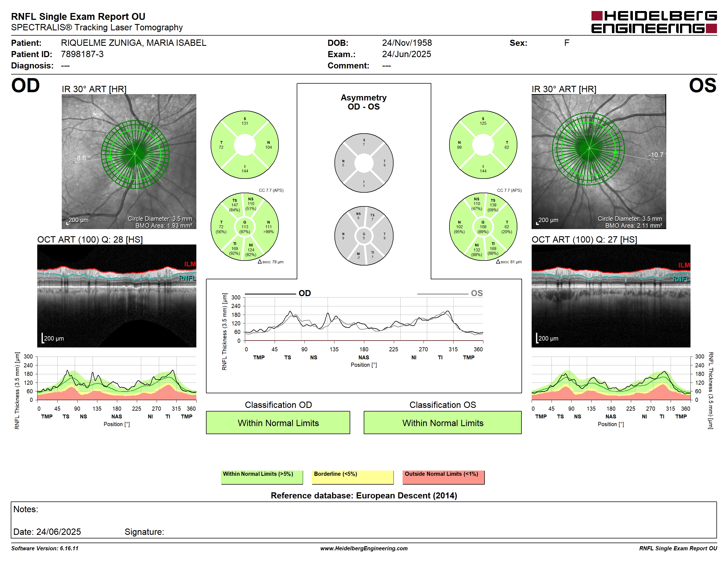
Task: Click the OD NS sector 110 (51%)
Action: pos(251,204)
